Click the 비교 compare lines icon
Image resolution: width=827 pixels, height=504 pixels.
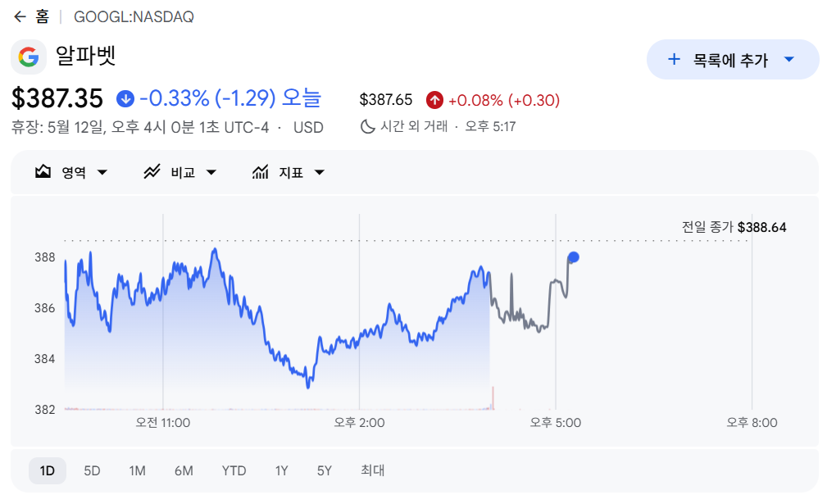point(152,172)
